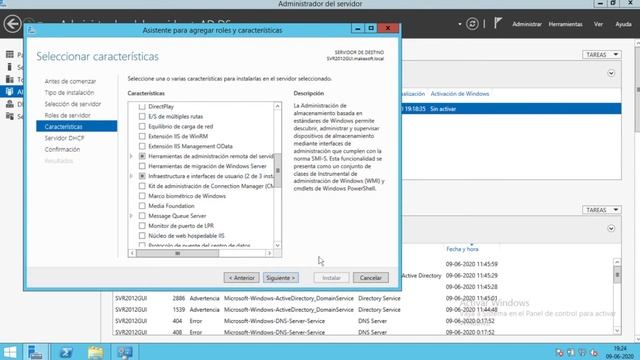640x360 pixels.
Task: Go to the Antes de comenzar step
Action: pyautogui.click(x=70, y=81)
